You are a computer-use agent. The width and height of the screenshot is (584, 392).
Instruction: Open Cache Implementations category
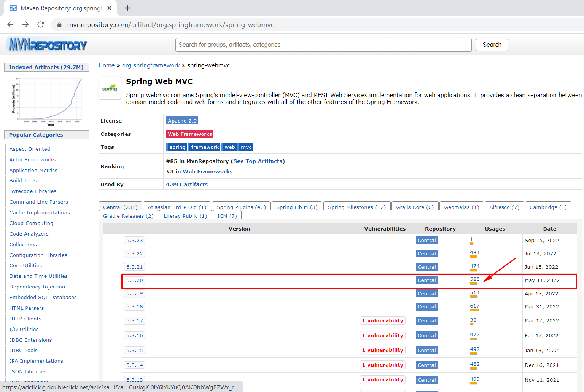click(x=40, y=213)
